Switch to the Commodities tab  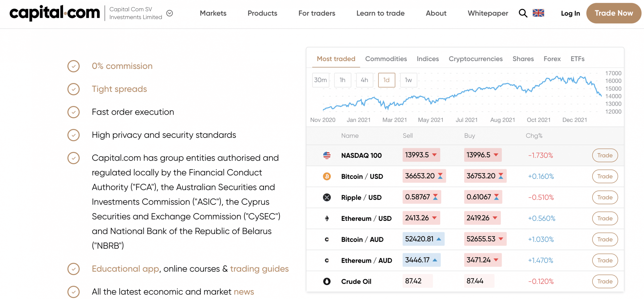[386, 59]
